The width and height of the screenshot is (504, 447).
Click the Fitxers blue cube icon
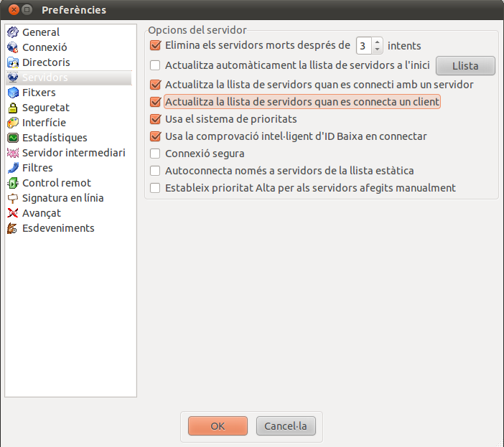pos(13,93)
